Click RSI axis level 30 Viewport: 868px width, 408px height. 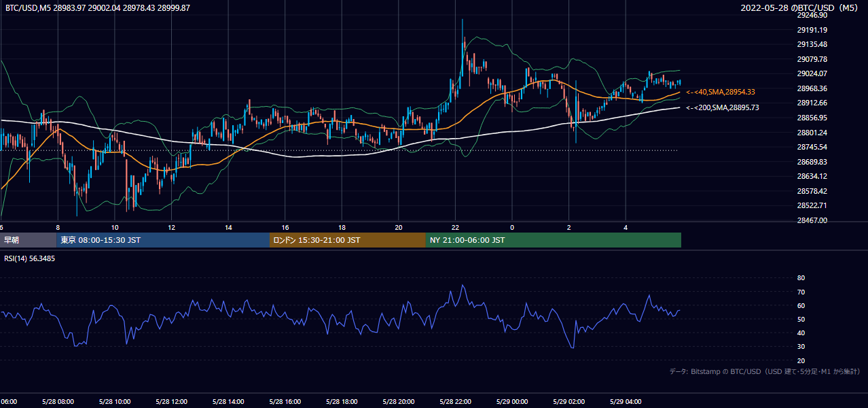click(801, 347)
